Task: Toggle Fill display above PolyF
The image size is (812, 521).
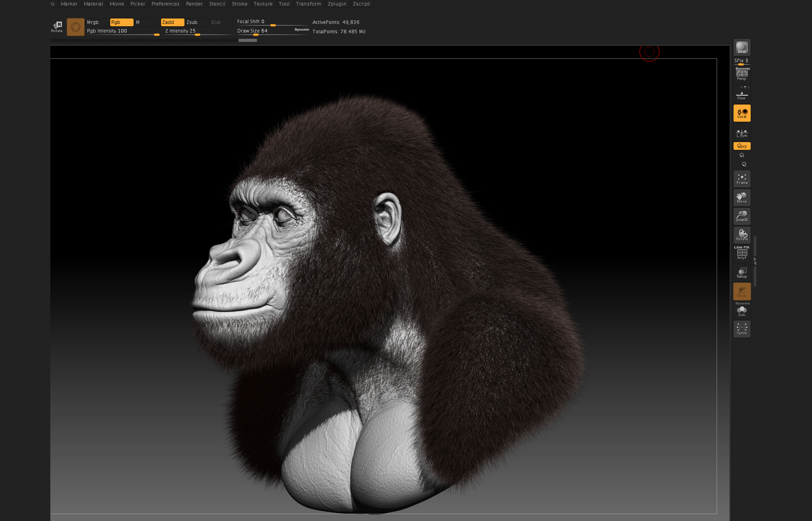Action: [x=746, y=247]
